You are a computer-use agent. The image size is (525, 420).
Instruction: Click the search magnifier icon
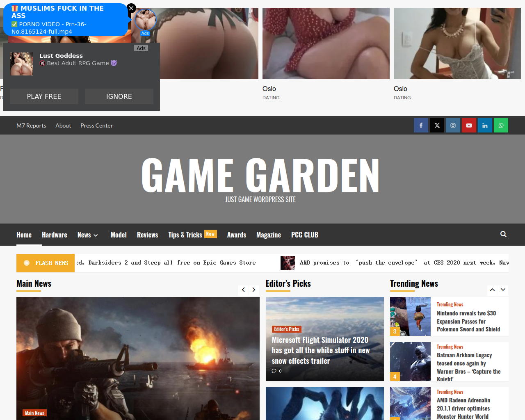coord(503,234)
